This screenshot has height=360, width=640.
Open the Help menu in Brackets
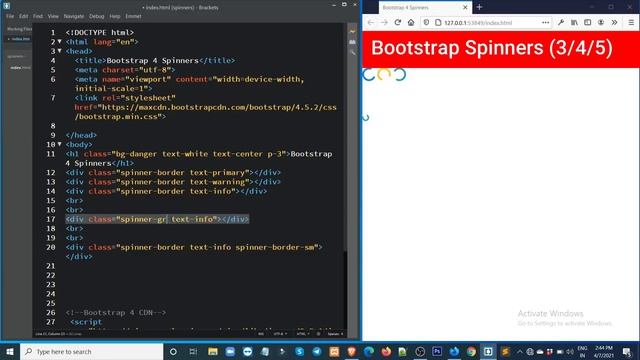pos(115,16)
